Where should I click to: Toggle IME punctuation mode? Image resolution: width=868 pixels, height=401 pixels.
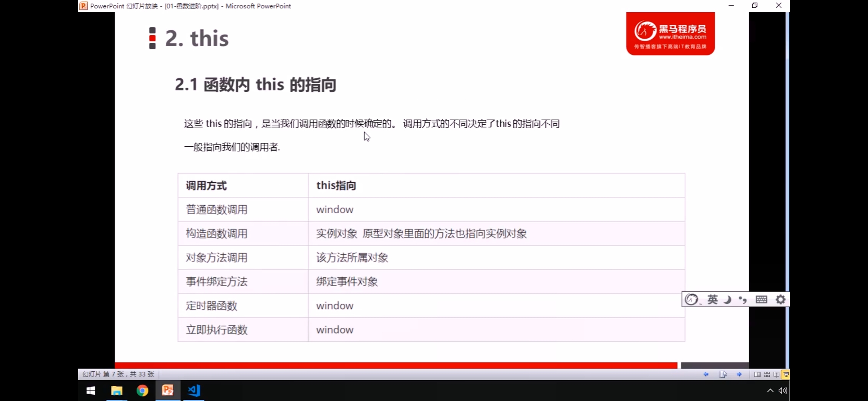point(743,299)
